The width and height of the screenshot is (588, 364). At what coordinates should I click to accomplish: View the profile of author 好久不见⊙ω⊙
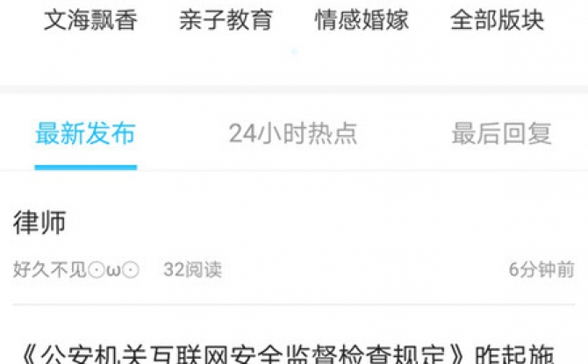(x=76, y=269)
